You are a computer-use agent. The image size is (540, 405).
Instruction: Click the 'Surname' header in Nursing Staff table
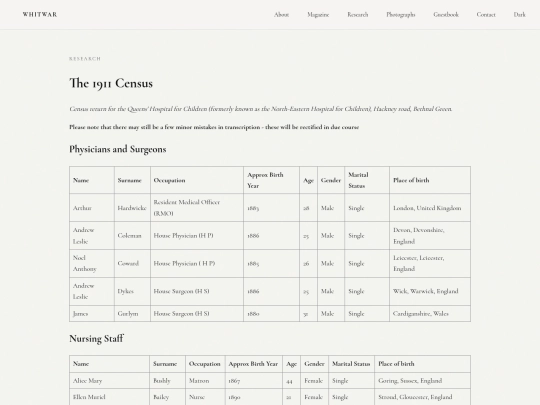167,364
